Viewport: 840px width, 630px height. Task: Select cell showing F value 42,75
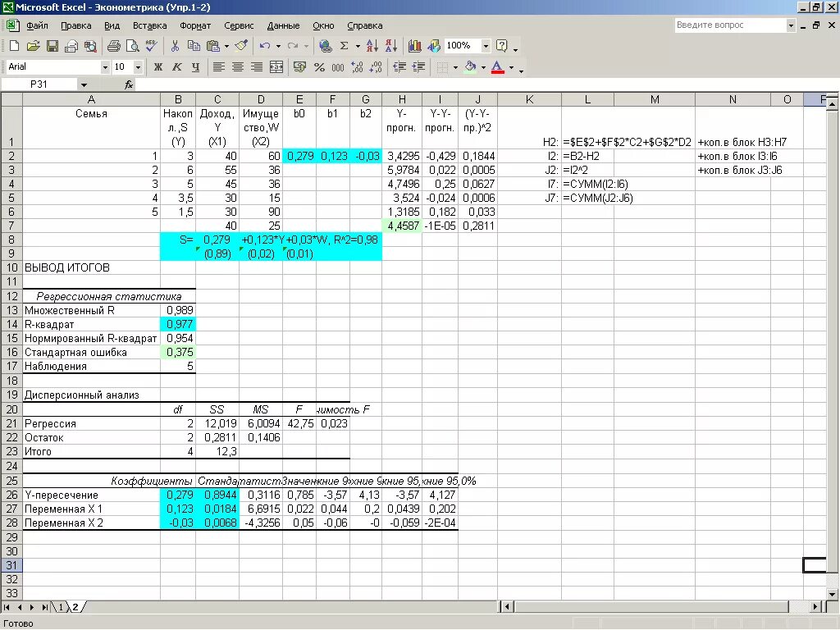coord(299,423)
